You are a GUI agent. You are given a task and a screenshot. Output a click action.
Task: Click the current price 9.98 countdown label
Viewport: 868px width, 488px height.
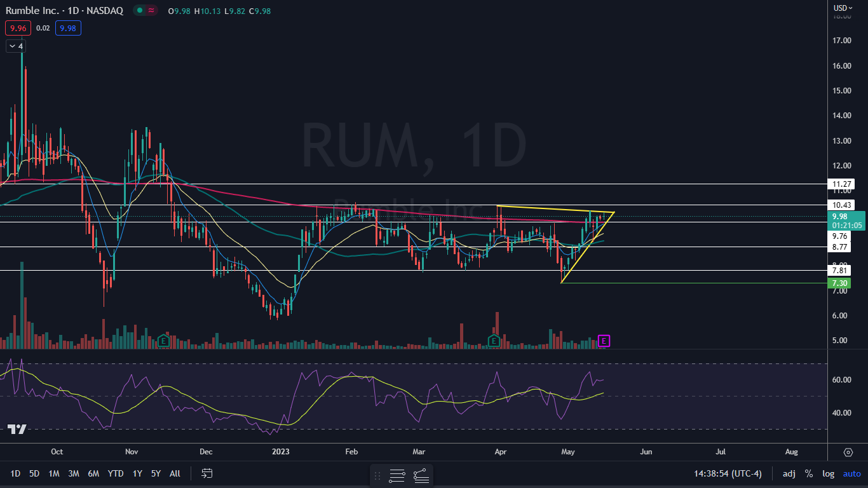point(845,220)
